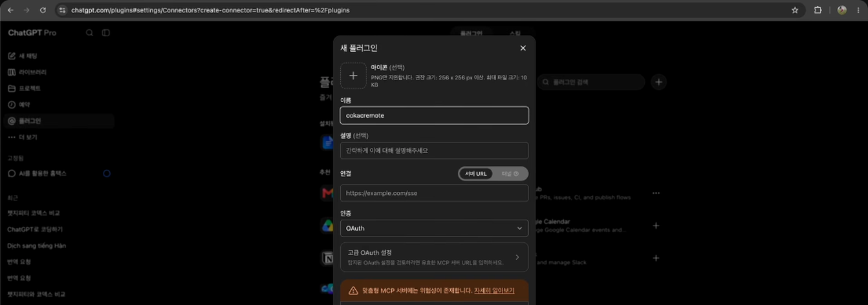Click the Gmail icon in plugin list

[328, 193]
